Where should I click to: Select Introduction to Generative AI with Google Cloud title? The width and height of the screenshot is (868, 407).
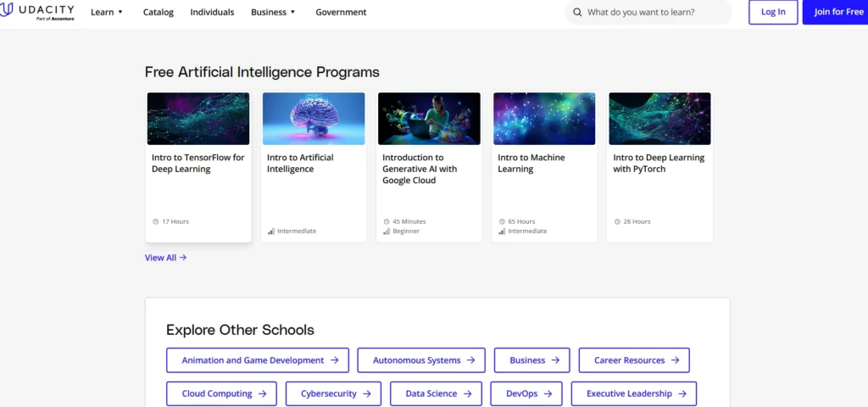(x=420, y=169)
